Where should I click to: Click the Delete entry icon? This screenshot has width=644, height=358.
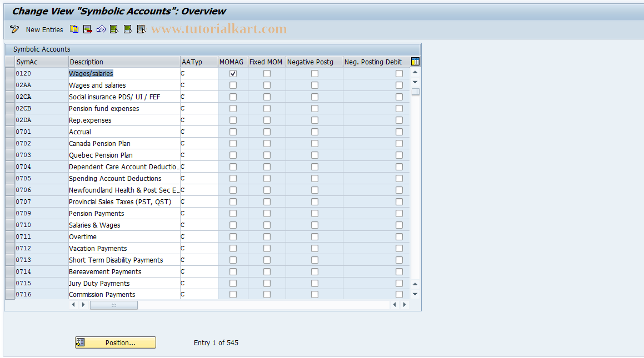point(87,29)
